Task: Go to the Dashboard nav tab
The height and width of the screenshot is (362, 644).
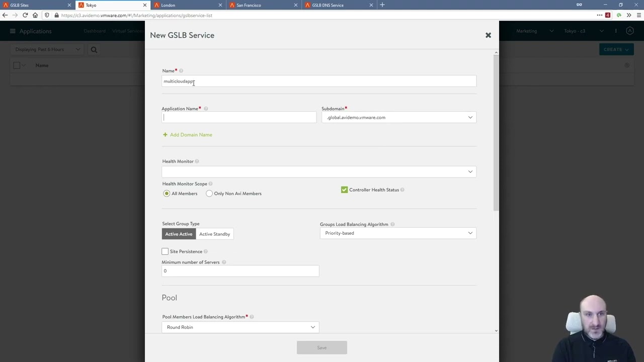Action: point(95,31)
